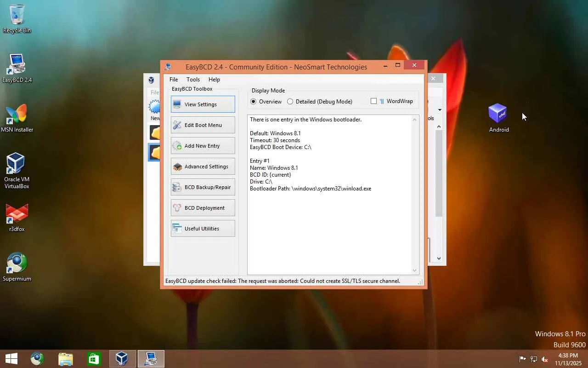Click the 'Default: Windows 8.1' line
Screen dimensions: 588x368
(275, 133)
